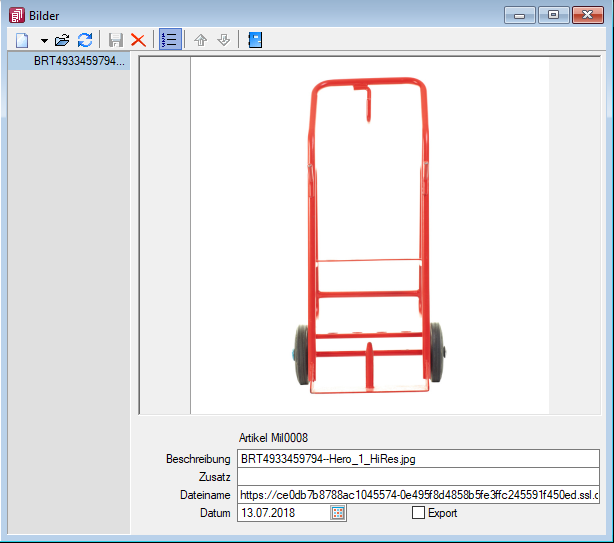Move the entry up with the up arrow icon
Viewport: 614px width, 543px height.
[x=200, y=40]
